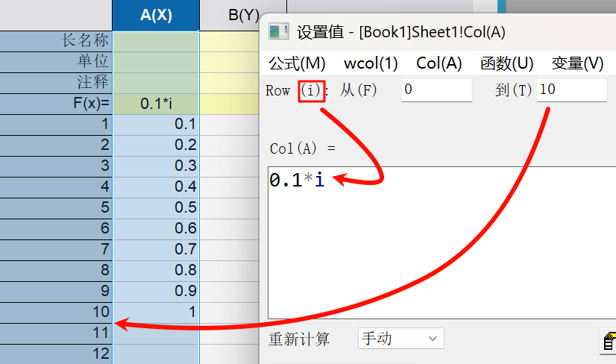Click cell with value 0.8 in column A
The image size is (616, 364).
tap(156, 271)
